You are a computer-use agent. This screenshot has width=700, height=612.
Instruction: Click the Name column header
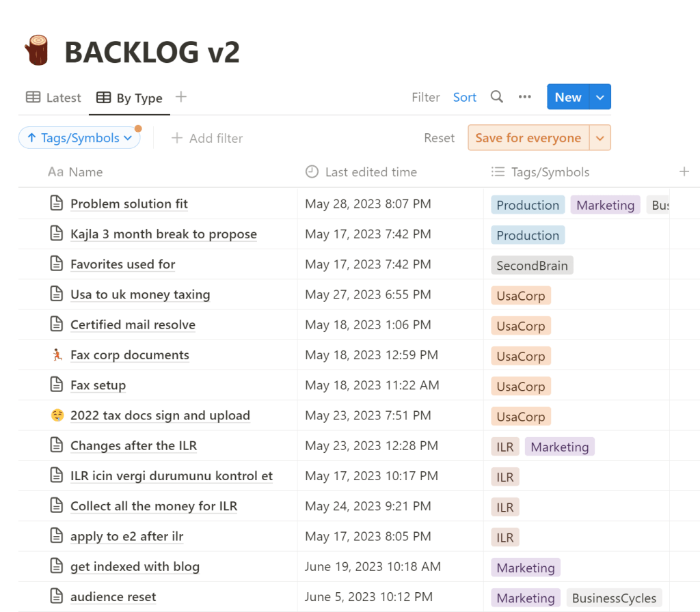[75, 172]
